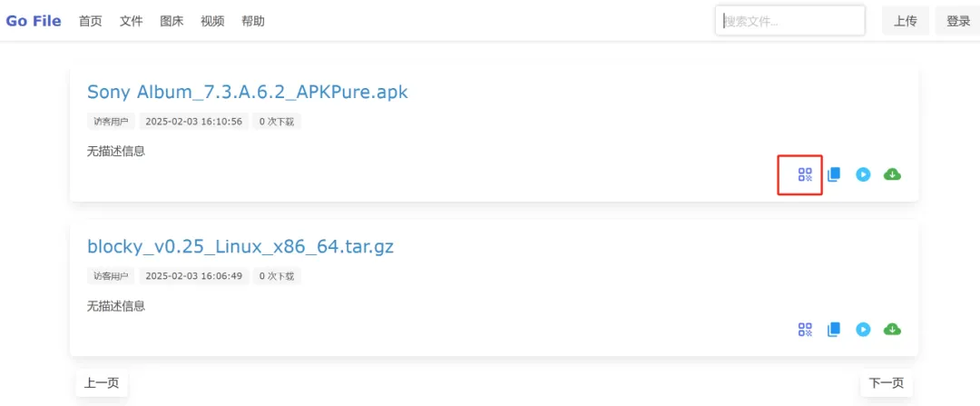Switch to the 视频 page
This screenshot has width=980, height=406.
212,21
